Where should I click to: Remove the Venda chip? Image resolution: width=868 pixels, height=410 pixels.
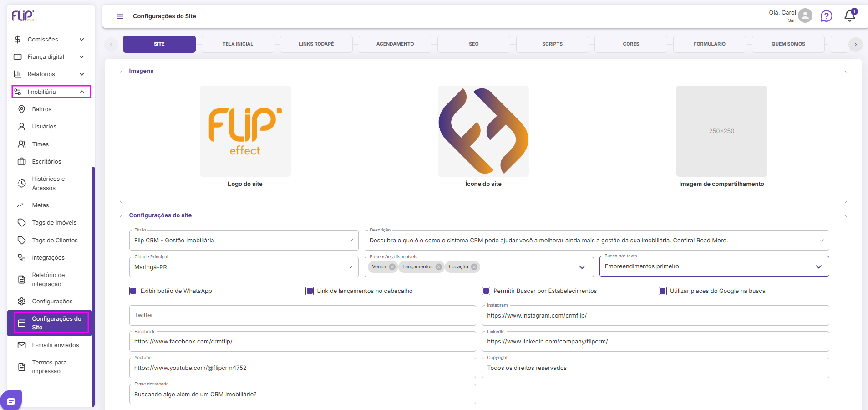coord(392,267)
